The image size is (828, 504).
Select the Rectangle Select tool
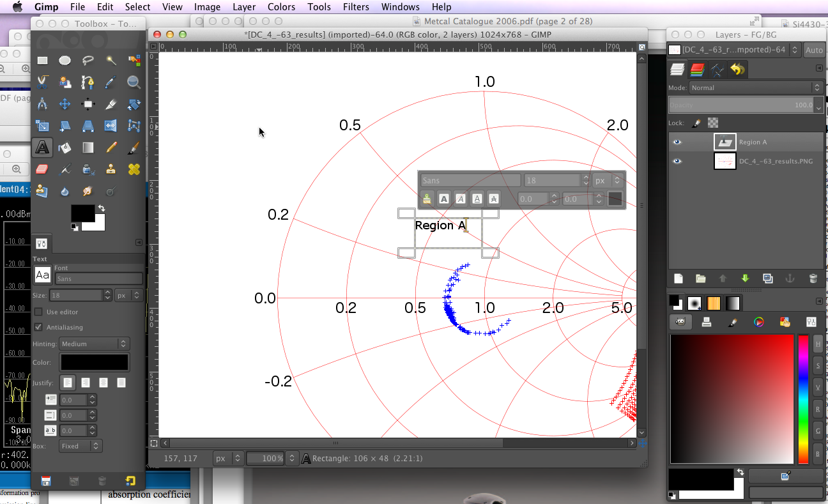[x=42, y=61]
